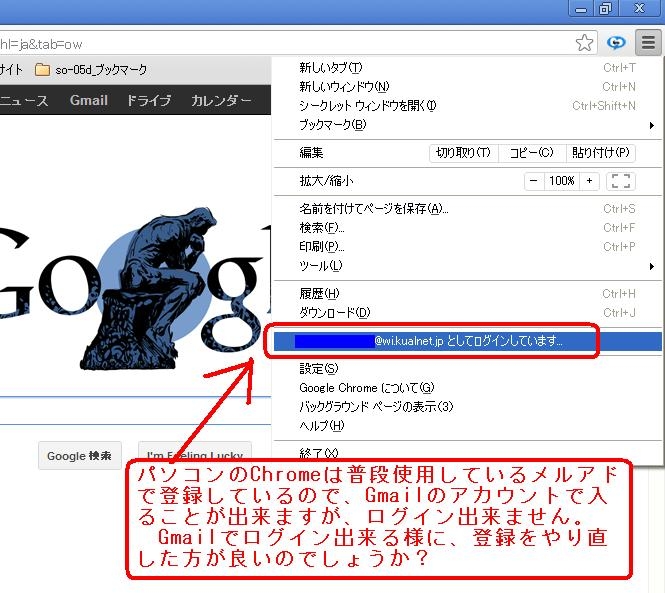
Task: Open 履歴(H) history menu item
Action: [x=467, y=294]
